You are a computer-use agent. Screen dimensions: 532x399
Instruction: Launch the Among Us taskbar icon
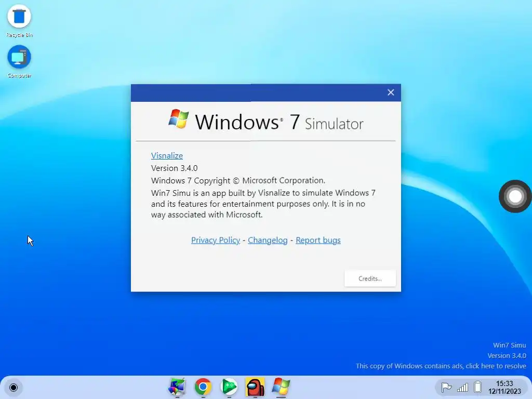pos(255,387)
